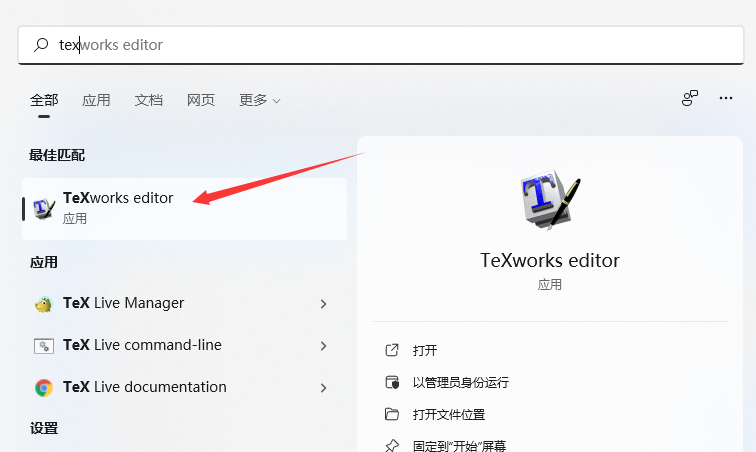Open the search feedback people icon
This screenshot has width=756, height=452.
click(690, 98)
